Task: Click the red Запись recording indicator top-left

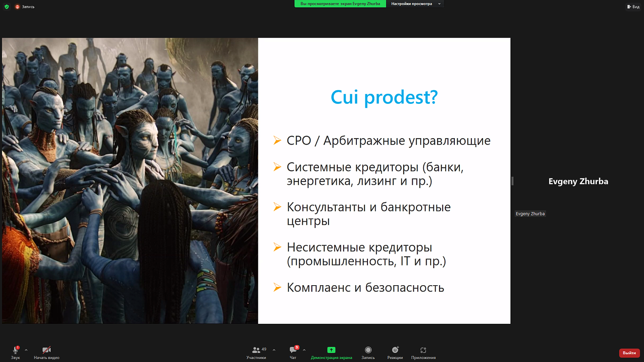Action: click(x=17, y=7)
